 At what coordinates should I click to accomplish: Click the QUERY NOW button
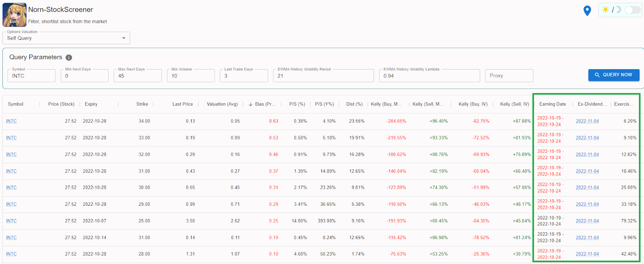click(614, 75)
